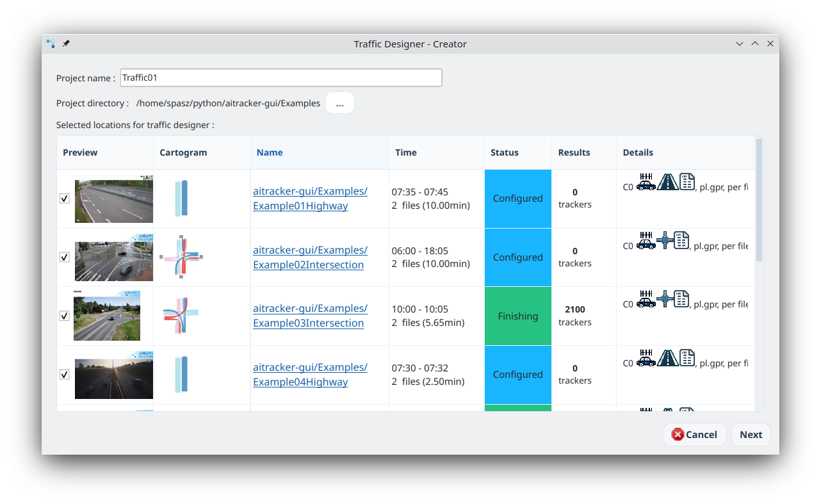Click the Next button
The width and height of the screenshot is (821, 504).
click(751, 434)
